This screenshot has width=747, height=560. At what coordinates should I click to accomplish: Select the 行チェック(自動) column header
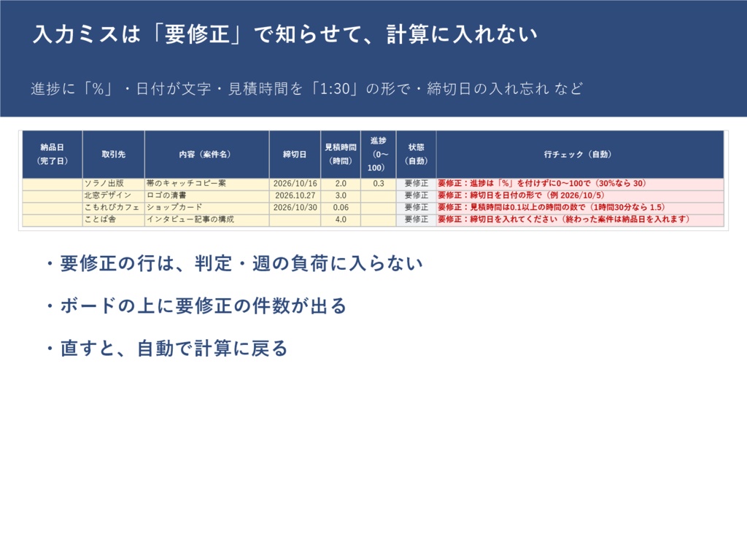580,155
